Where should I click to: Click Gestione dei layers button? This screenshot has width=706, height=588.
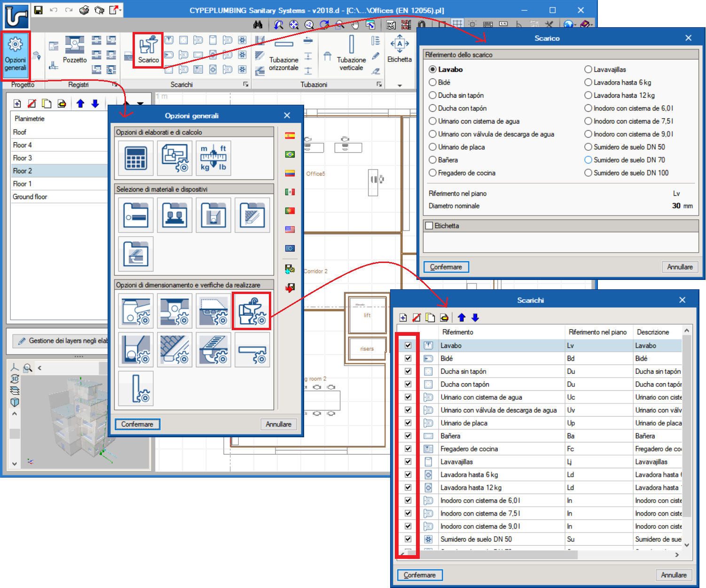pos(61,341)
